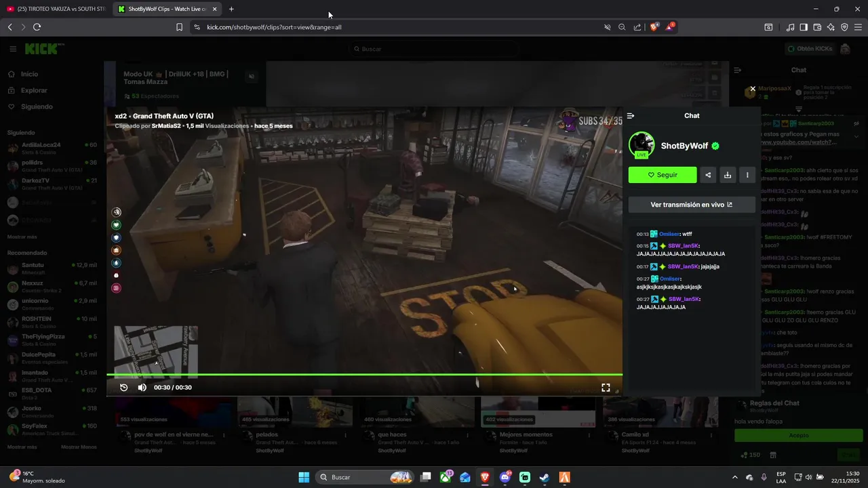Open recommended channel TheFlyingPizza
The width and height of the screenshot is (868, 488).
[52, 340]
